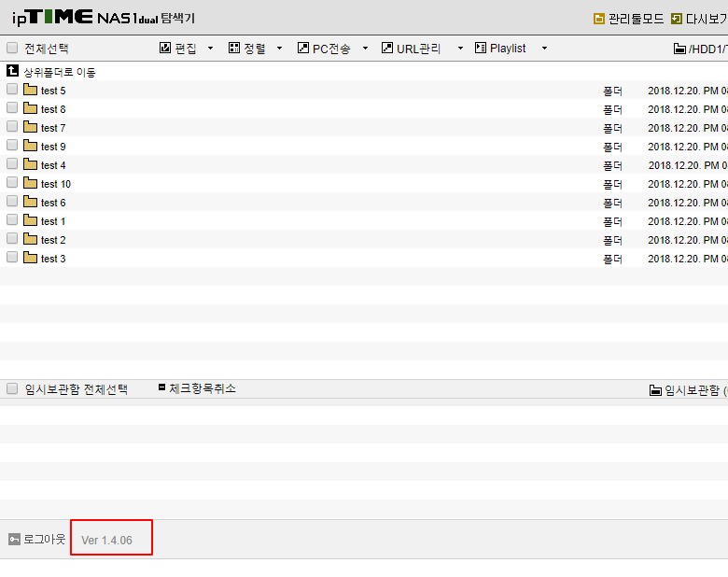Open the test 5 folder icon

30,90
